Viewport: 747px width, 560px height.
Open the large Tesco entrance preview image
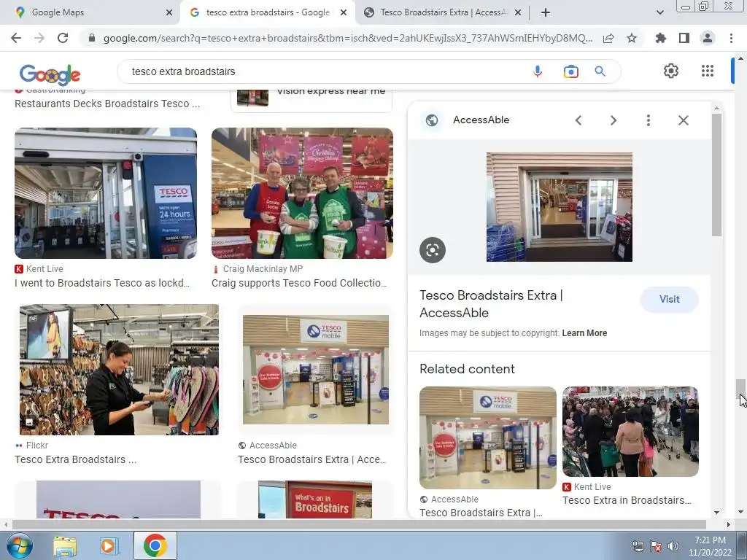(x=560, y=206)
